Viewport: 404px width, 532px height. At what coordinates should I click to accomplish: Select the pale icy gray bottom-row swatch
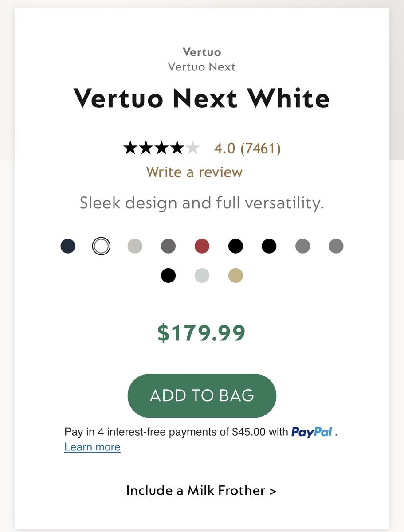tap(202, 275)
